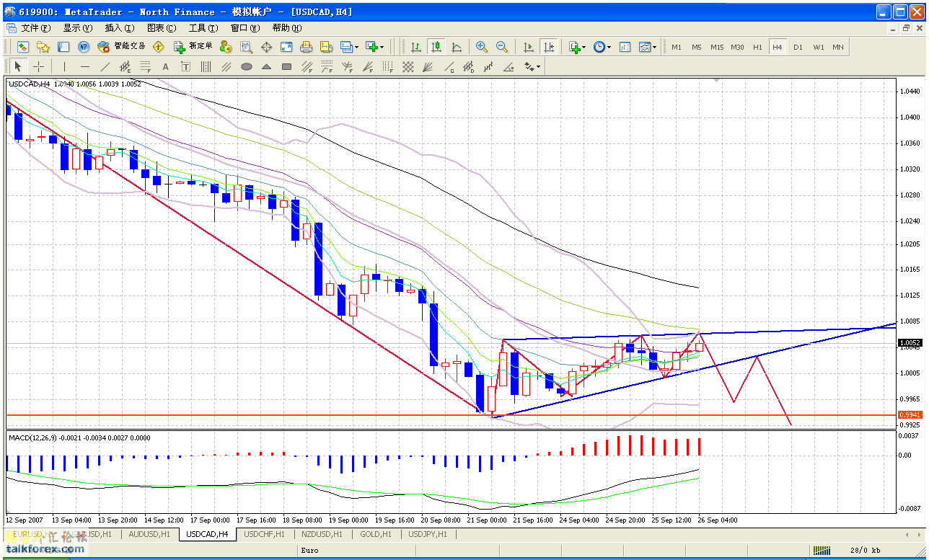This screenshot has height=560, width=929.
Task: Switch to the GOLD,H1 chart tab
Action: click(376, 534)
